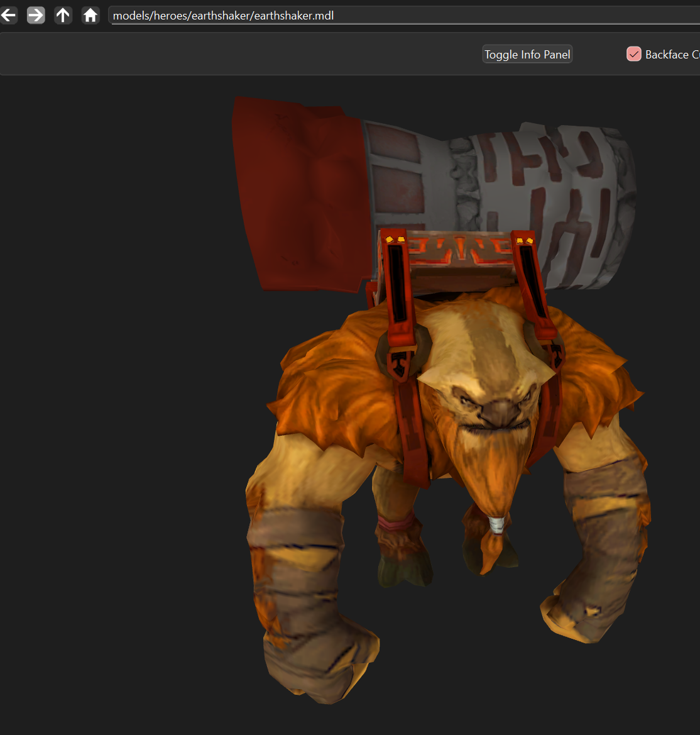This screenshot has height=735, width=700.
Task: Click the Toggle Info Panel button
Action: click(x=527, y=54)
